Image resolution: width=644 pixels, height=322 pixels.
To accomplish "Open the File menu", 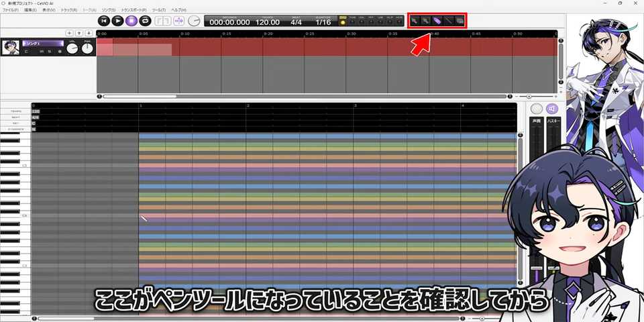I will point(10,9).
